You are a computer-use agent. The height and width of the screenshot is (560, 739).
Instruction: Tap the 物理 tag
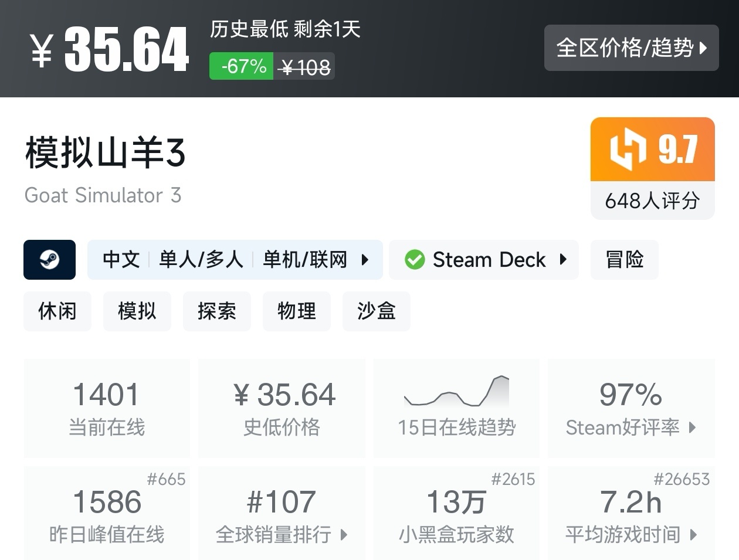pyautogui.click(x=297, y=311)
